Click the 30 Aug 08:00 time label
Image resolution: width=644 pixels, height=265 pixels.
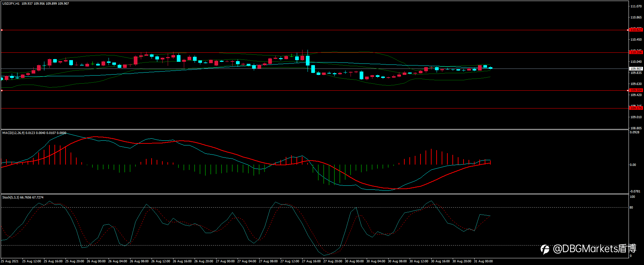pyautogui.click(x=397, y=261)
